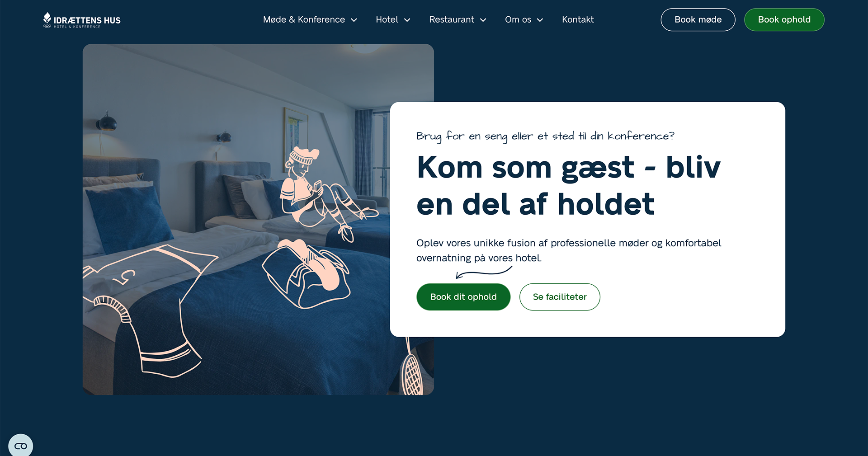
Task: Open the Møde & Konference menu
Action: click(304, 19)
